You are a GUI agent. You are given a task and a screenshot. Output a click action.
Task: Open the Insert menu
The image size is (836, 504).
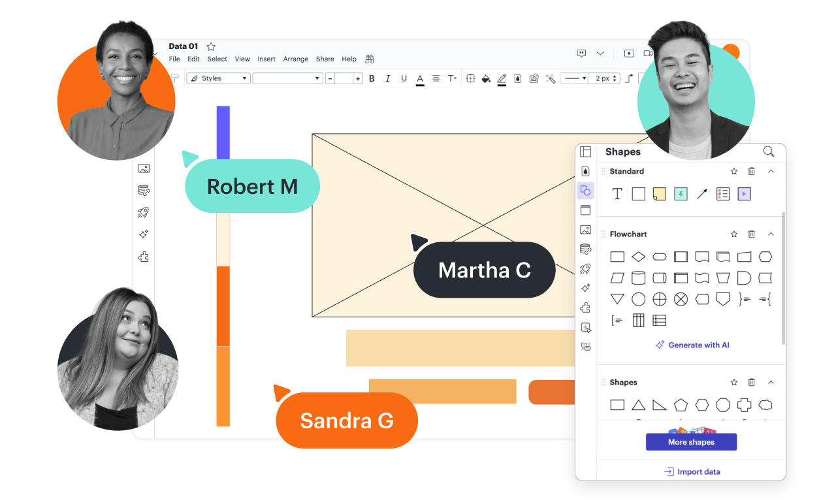(266, 59)
